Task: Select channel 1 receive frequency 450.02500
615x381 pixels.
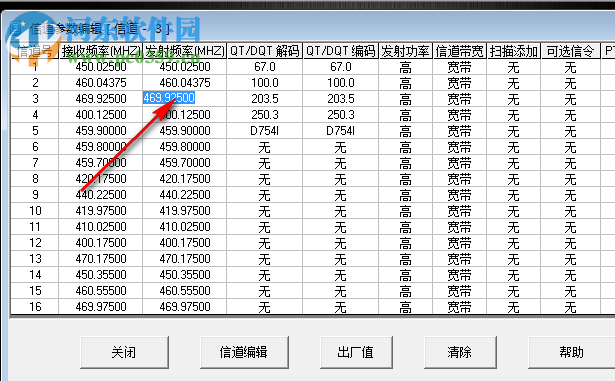Action: click(x=101, y=67)
